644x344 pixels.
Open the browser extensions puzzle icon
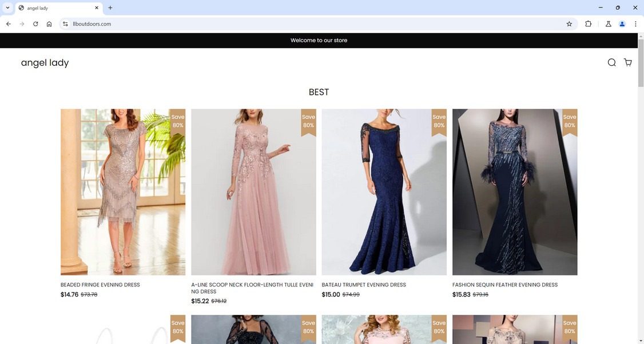pyautogui.click(x=588, y=24)
